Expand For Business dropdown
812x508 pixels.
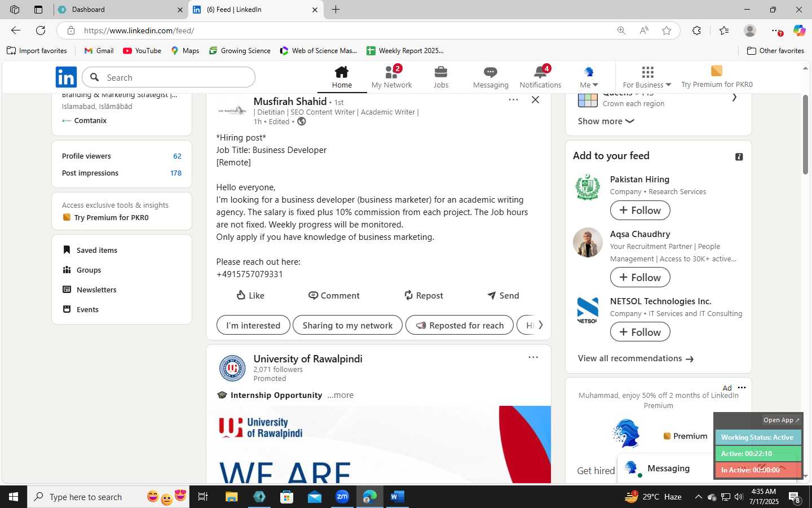647,77
